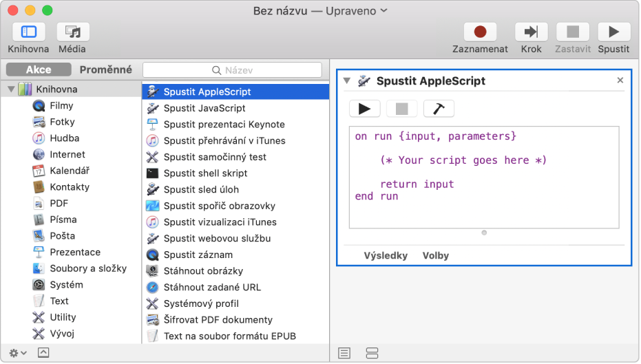Image resolution: width=641 pixels, height=364 pixels.
Task: Click inside the AppleScript code editor
Action: [x=484, y=178]
